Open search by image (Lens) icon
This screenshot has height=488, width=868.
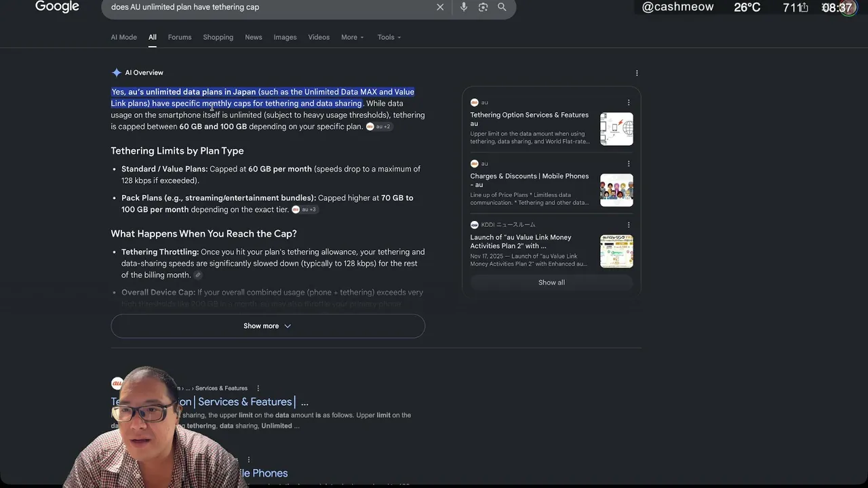pyautogui.click(x=483, y=7)
